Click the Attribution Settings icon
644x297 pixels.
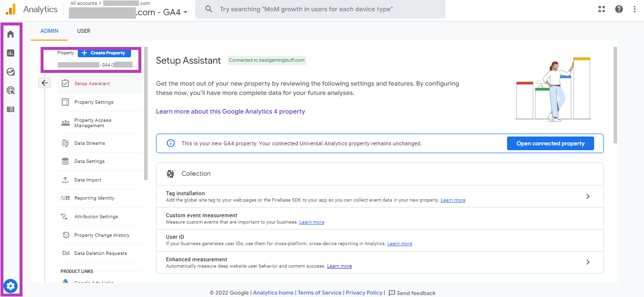coord(65,217)
